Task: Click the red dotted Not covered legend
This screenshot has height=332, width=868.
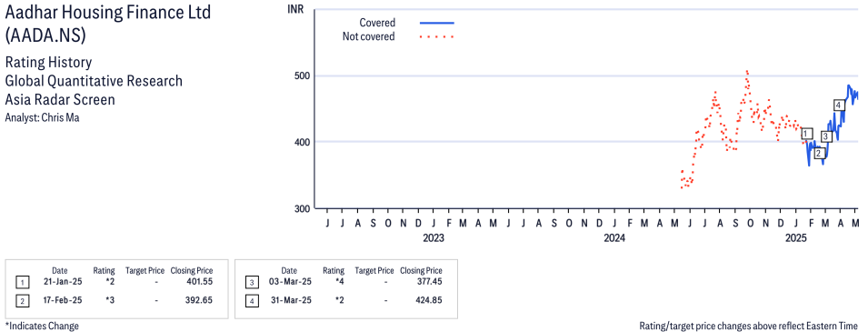Action: coord(437,37)
